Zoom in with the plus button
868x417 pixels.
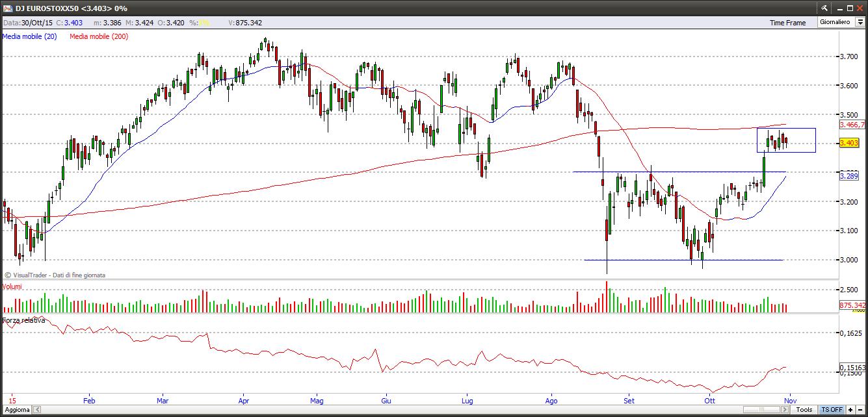(x=850, y=410)
